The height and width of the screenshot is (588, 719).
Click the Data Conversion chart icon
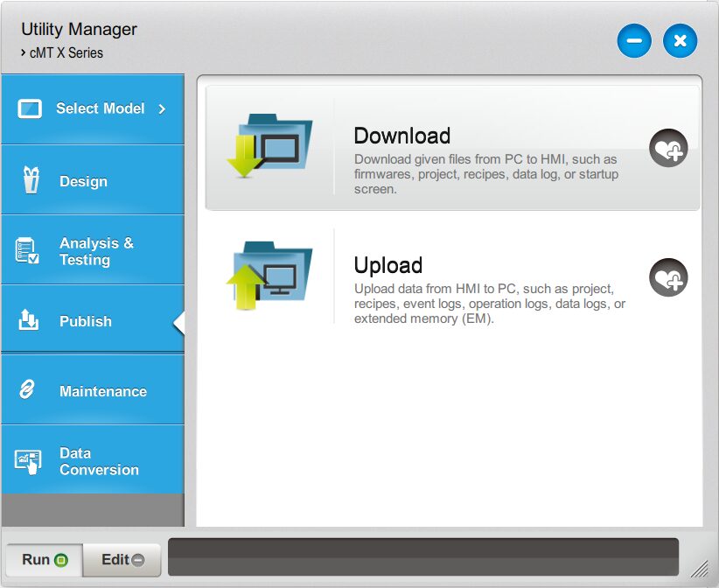point(28,461)
